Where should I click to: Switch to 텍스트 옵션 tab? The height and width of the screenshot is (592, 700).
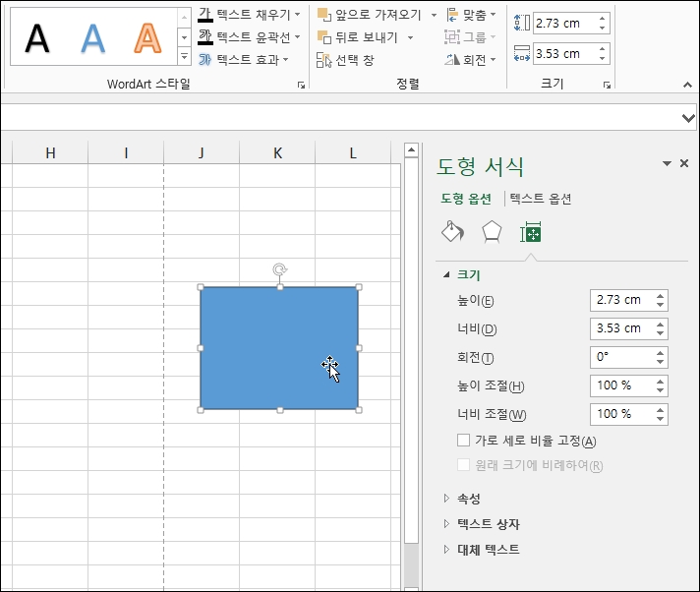[540, 199]
